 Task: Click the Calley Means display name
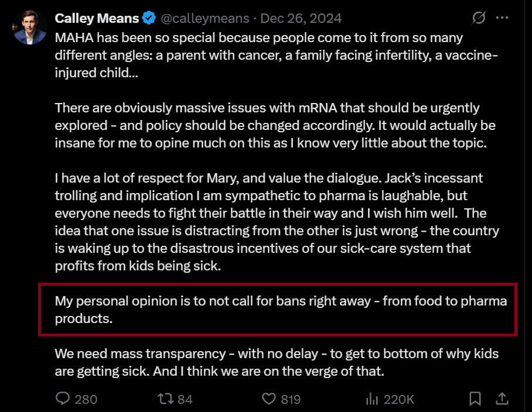coord(97,18)
